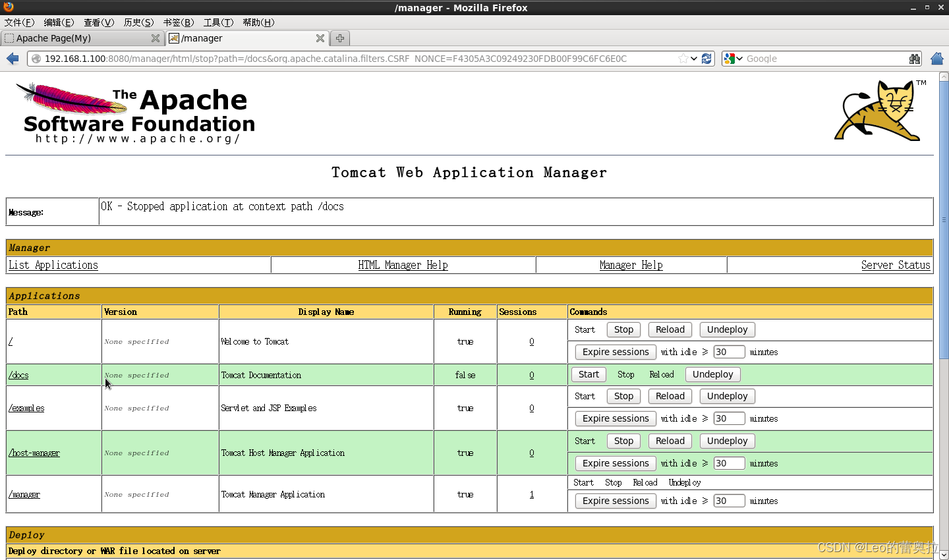The width and height of the screenshot is (949, 560).
Task: Undeploy the root / application
Action: tap(728, 329)
